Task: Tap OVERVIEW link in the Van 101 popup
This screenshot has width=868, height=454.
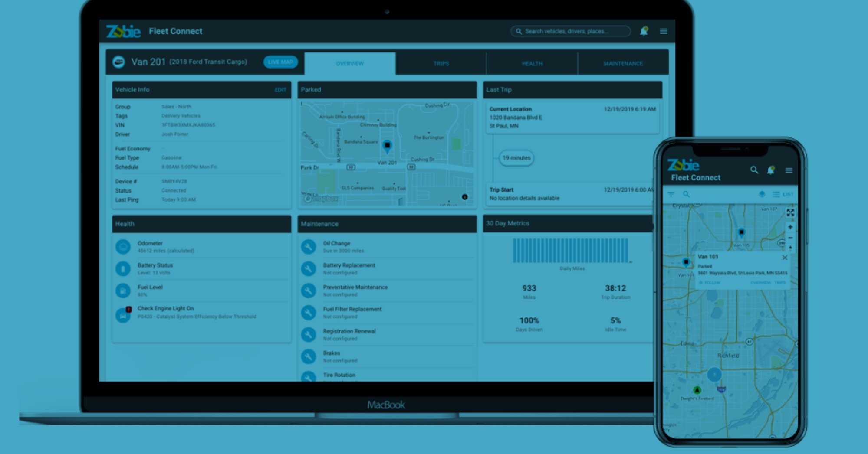Action: click(761, 283)
